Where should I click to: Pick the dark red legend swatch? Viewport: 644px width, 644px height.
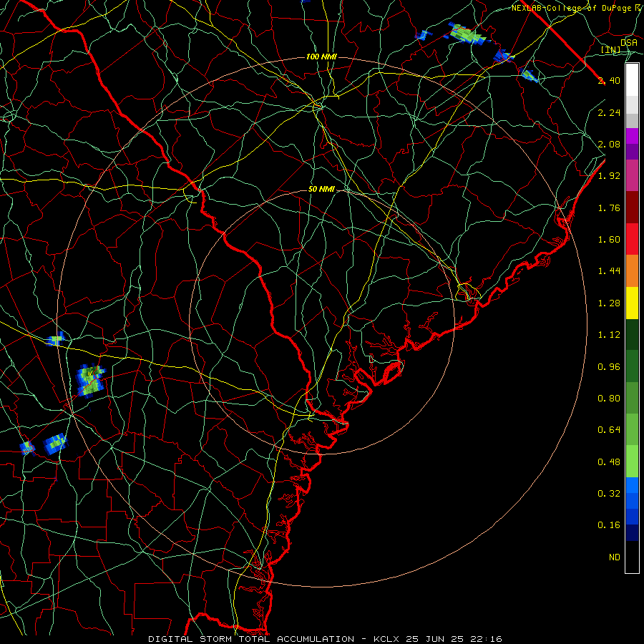click(632, 208)
